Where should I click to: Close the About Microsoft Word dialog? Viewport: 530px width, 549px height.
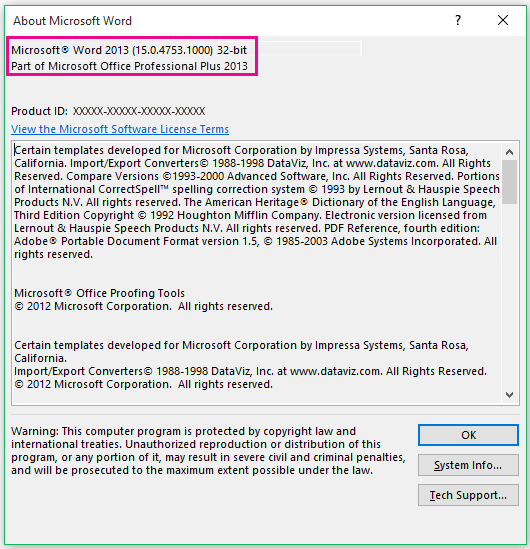point(503,20)
